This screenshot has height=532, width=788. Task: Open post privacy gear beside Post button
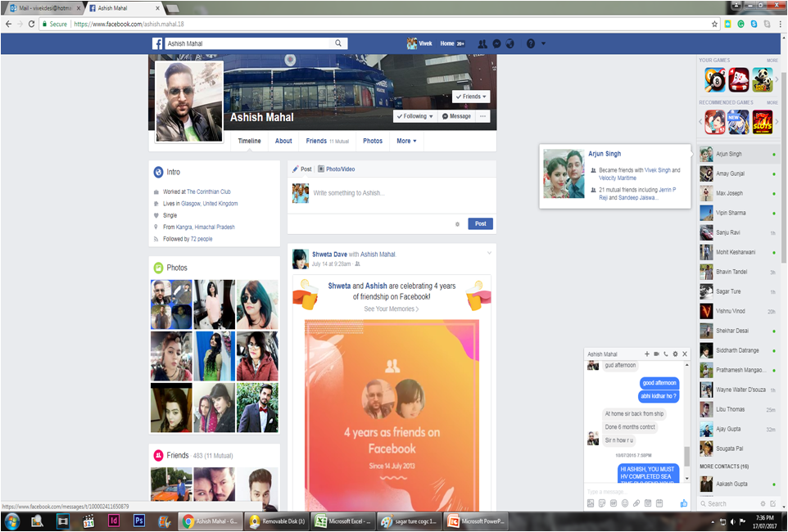(457, 224)
